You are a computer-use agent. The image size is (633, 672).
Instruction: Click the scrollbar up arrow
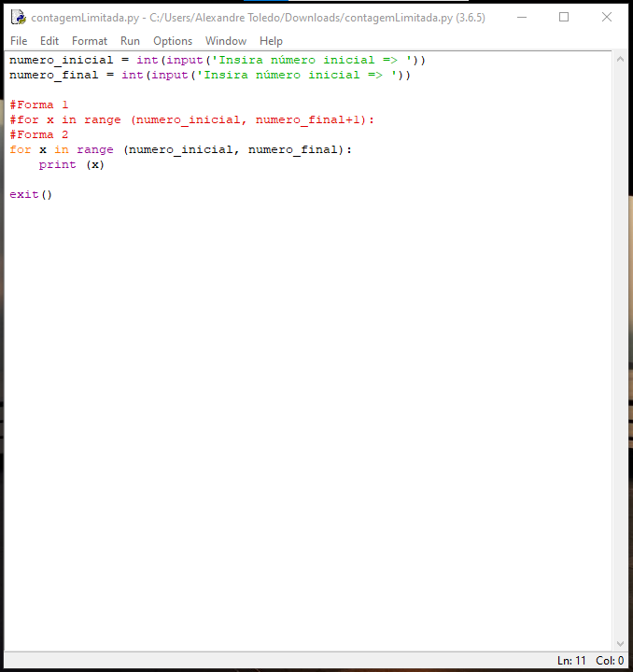pyautogui.click(x=621, y=59)
